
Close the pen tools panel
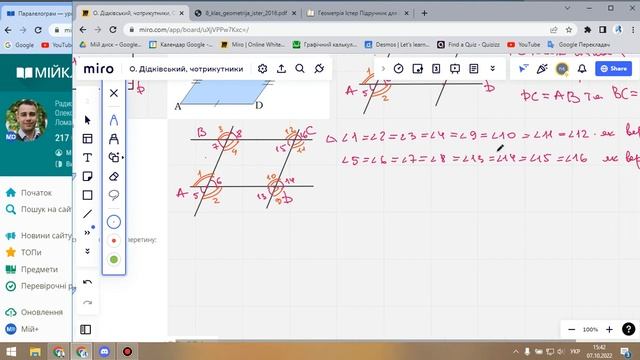coord(114,93)
